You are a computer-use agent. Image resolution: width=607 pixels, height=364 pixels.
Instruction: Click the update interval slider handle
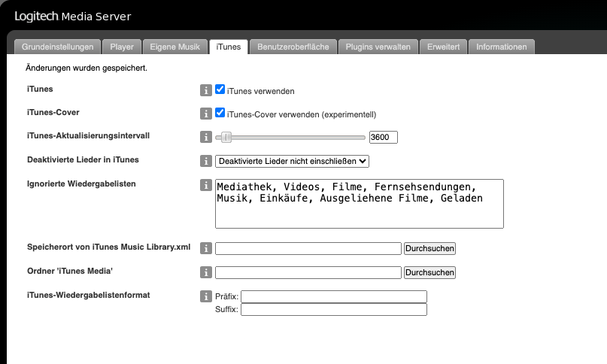click(x=226, y=137)
